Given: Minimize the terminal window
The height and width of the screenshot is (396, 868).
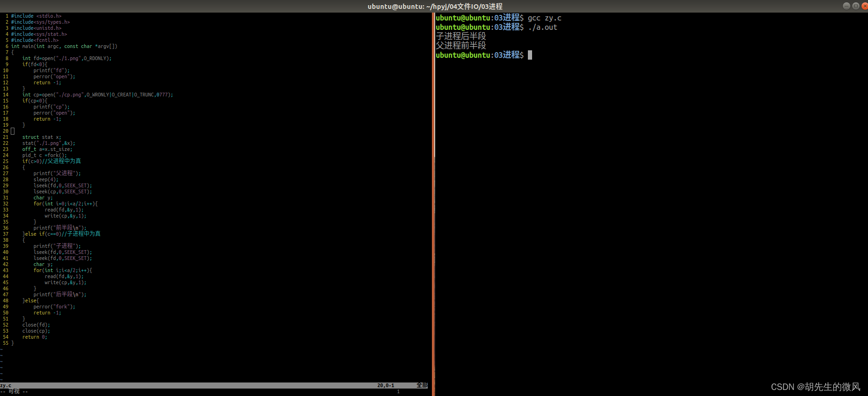Looking at the screenshot, I should (847, 6).
